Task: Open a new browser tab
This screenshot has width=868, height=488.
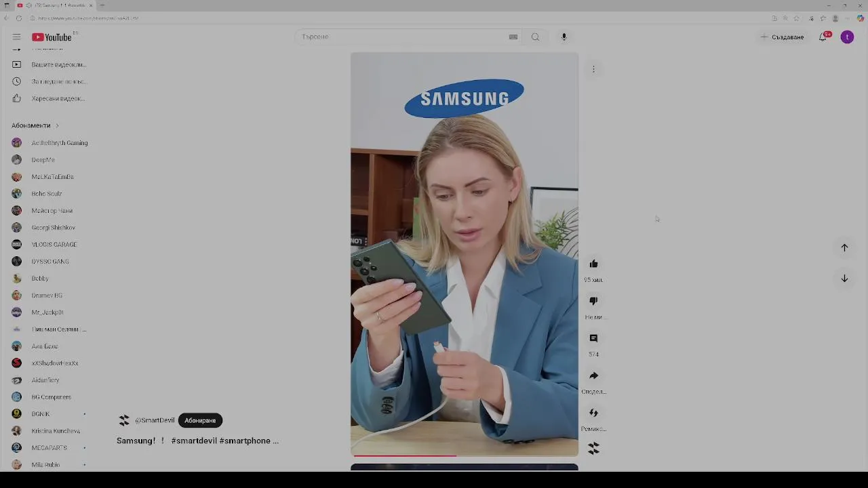Action: (x=102, y=5)
